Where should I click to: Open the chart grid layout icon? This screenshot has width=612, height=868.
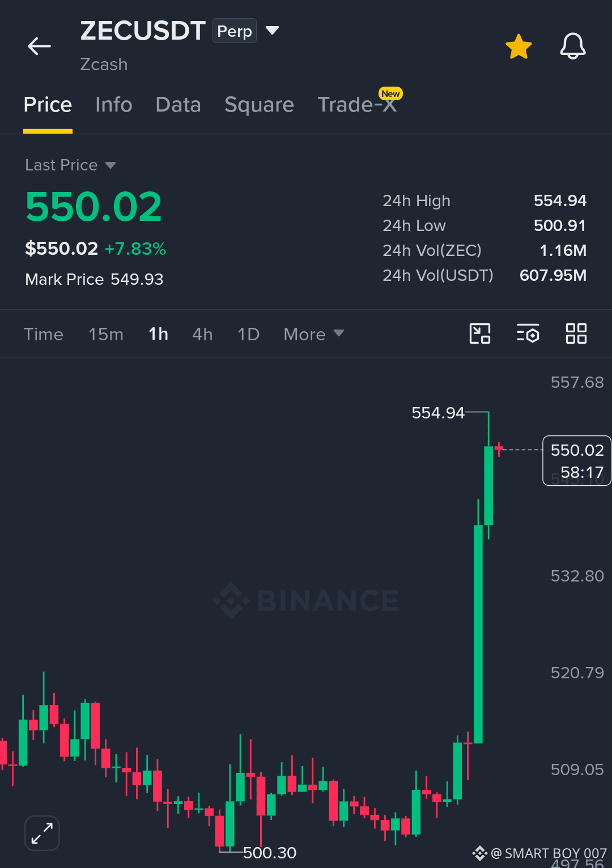pos(576,333)
